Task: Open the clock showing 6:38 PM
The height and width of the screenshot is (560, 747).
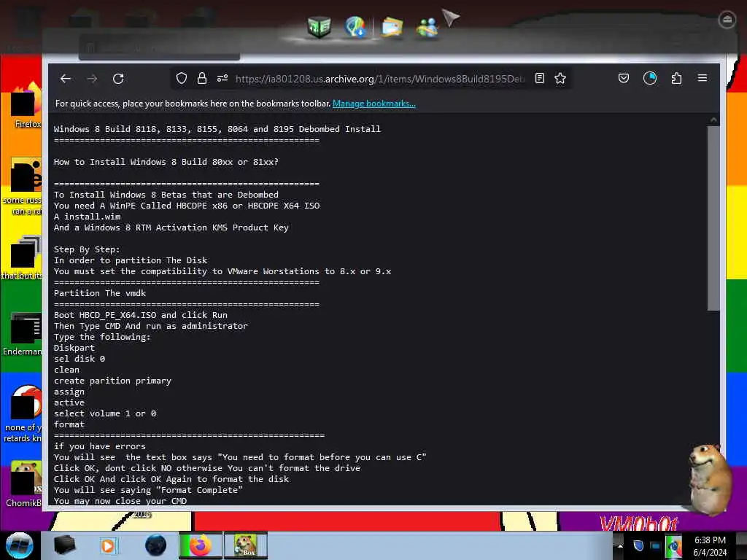Action: click(x=710, y=546)
